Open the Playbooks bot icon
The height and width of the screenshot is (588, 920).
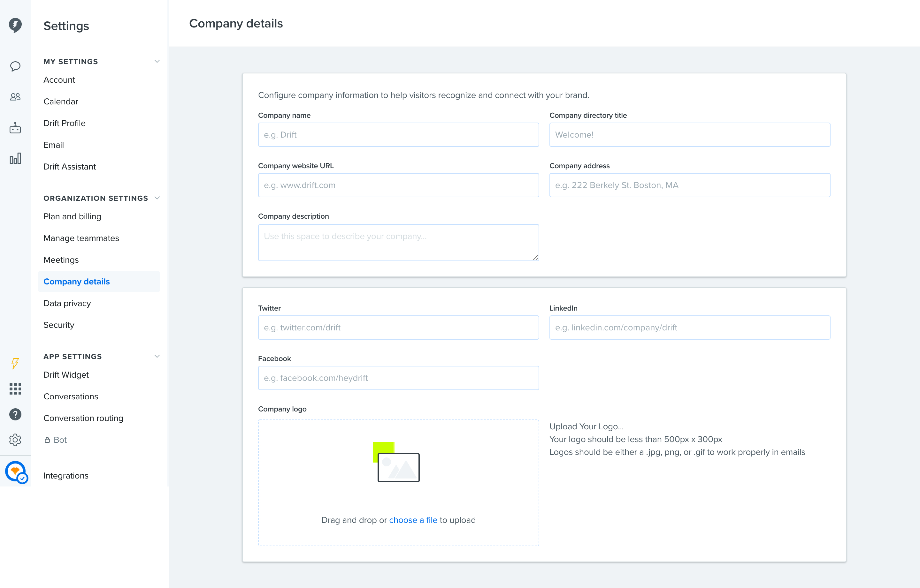click(x=15, y=128)
